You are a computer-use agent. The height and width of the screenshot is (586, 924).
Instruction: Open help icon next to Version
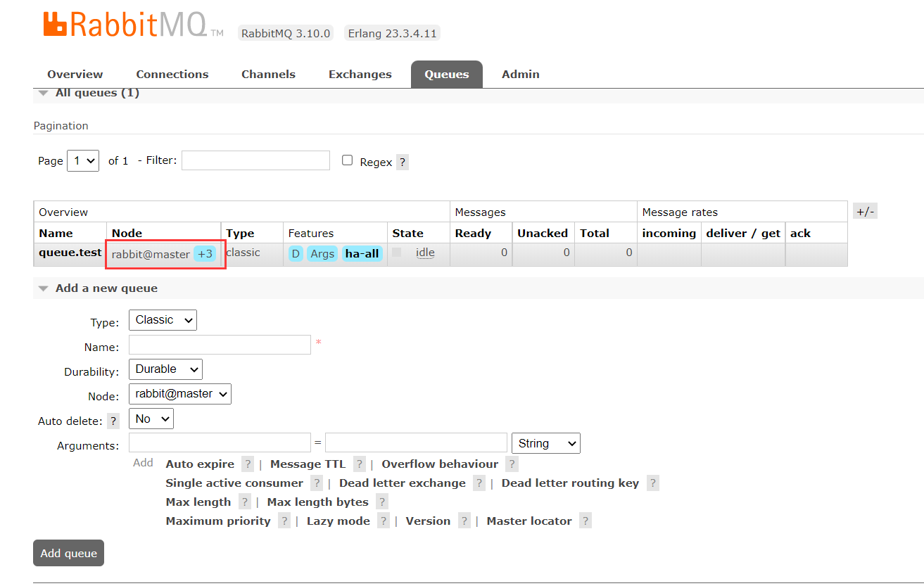[x=464, y=521]
